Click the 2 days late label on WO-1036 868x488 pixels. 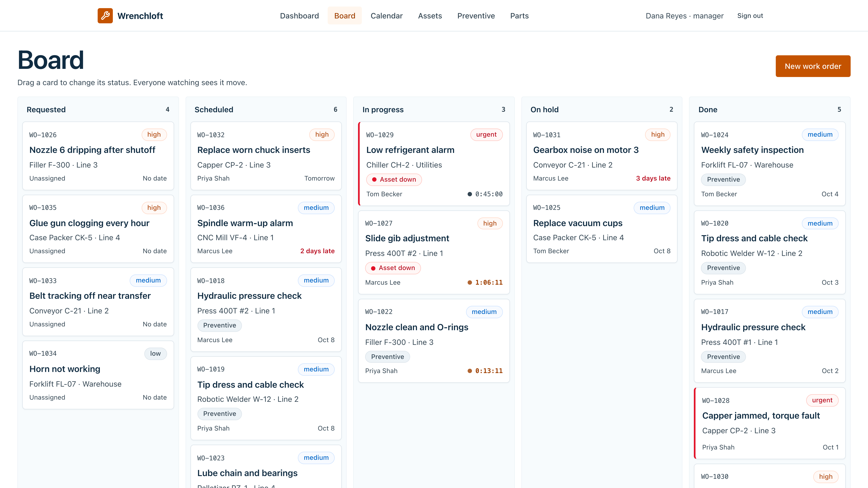click(317, 251)
